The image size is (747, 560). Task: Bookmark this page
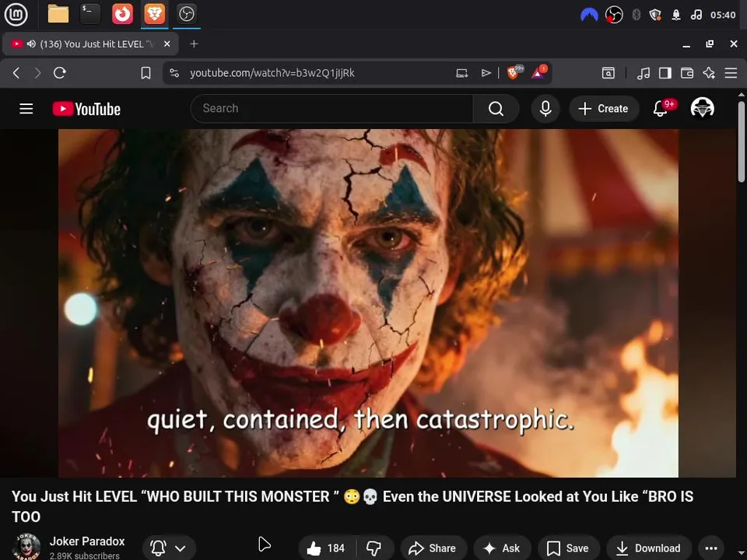pos(146,73)
